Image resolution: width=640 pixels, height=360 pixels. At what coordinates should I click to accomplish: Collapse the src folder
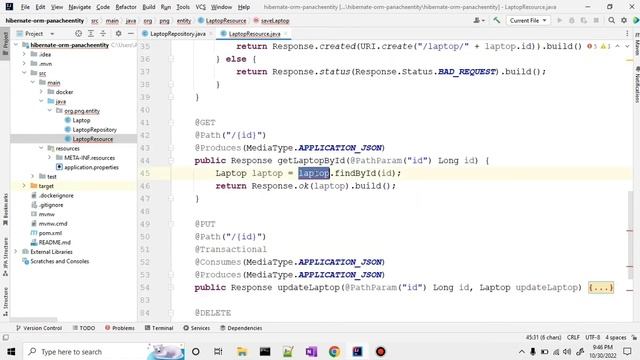pos(24,73)
